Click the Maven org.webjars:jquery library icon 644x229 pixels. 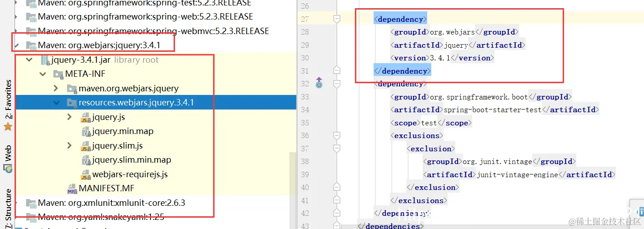tap(31, 45)
